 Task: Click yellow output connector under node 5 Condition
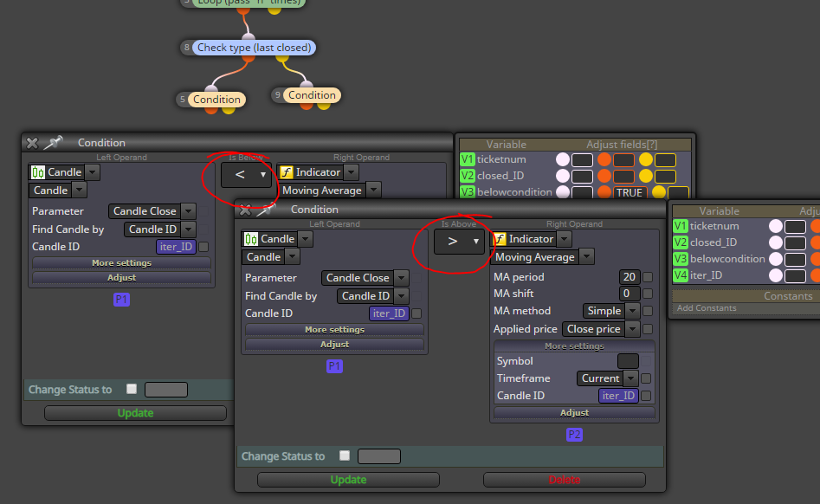(x=229, y=110)
